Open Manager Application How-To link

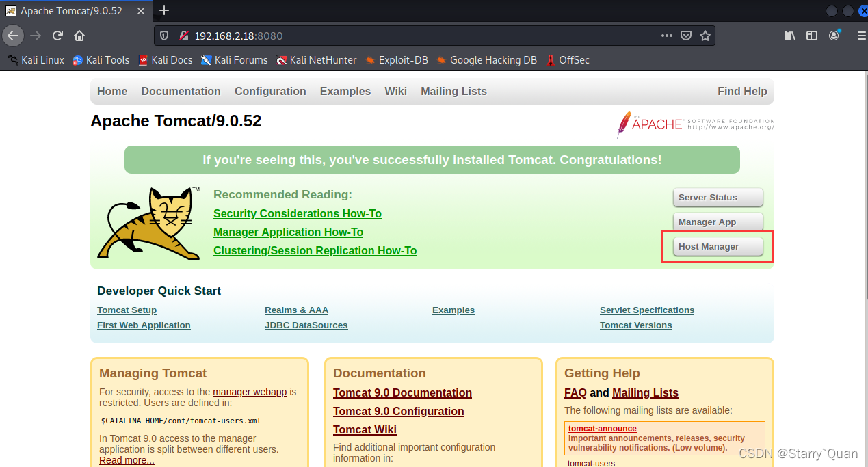(288, 232)
